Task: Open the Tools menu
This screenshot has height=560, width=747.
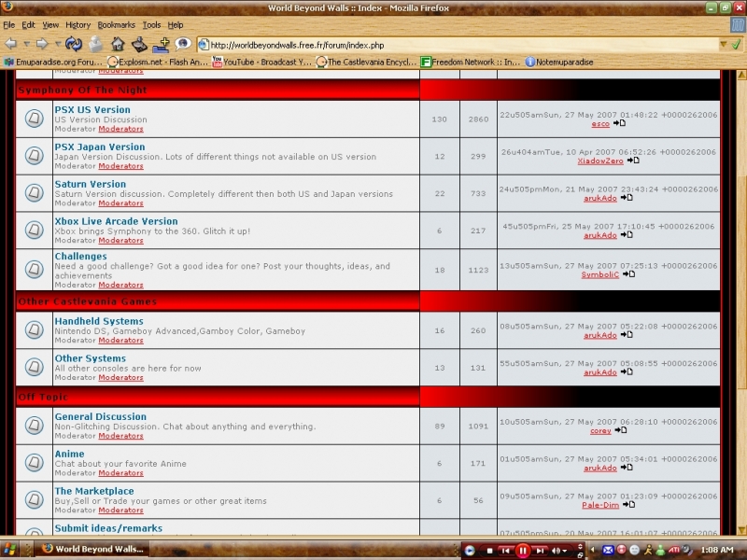Action: pos(151,25)
